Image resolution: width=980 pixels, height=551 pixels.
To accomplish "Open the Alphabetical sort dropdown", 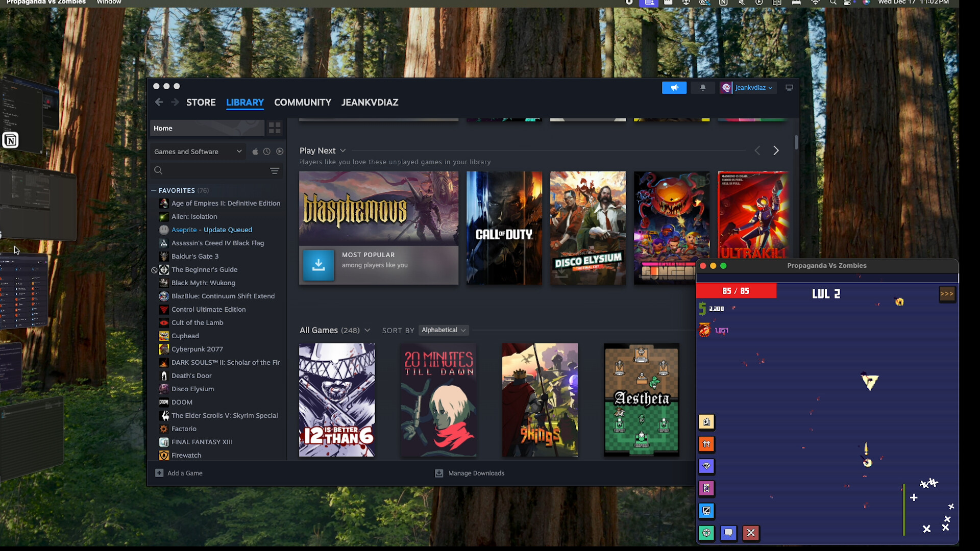I will 443,330.
